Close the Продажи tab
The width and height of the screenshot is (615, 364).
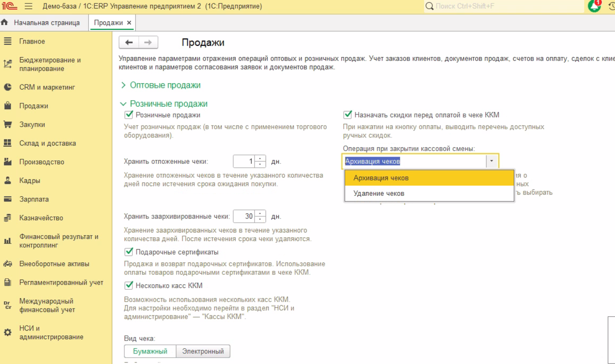(x=129, y=23)
